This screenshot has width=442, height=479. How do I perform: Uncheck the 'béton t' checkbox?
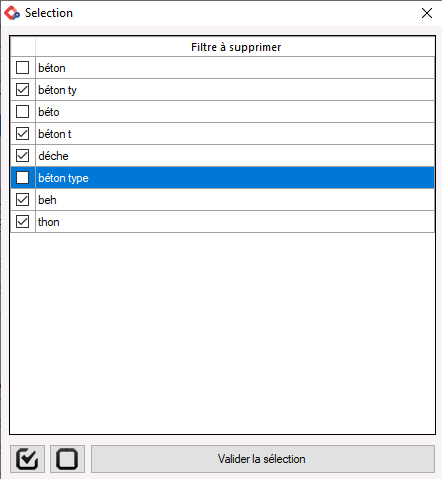point(22,134)
